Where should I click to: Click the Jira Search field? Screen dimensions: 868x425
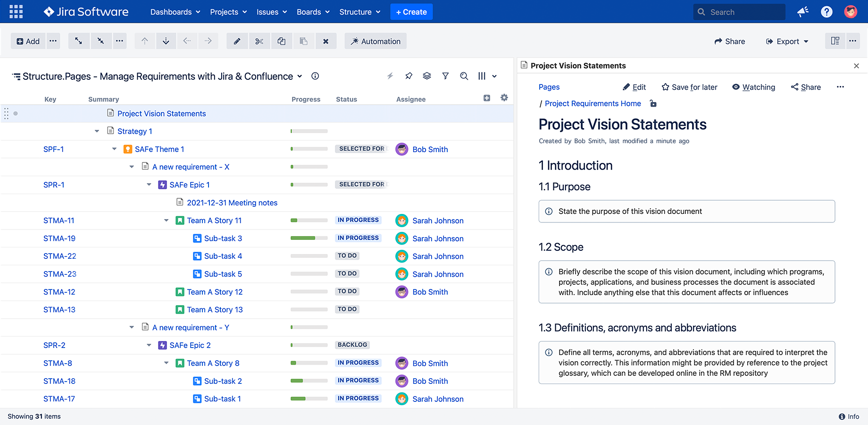click(x=739, y=12)
